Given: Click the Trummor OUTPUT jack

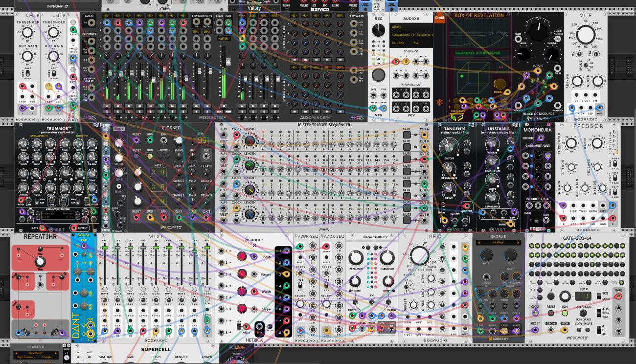Looking at the screenshot, I should (x=74, y=228).
